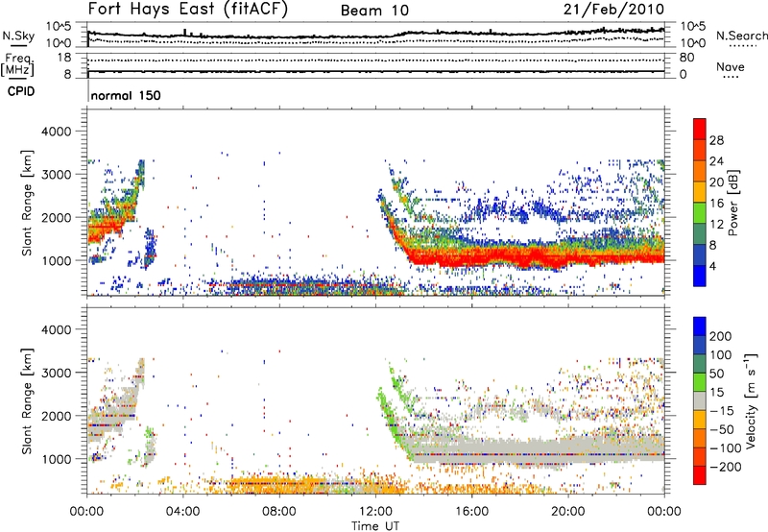Click the "20" power colorbar label
The width and height of the screenshot is (768, 532).
716,182
